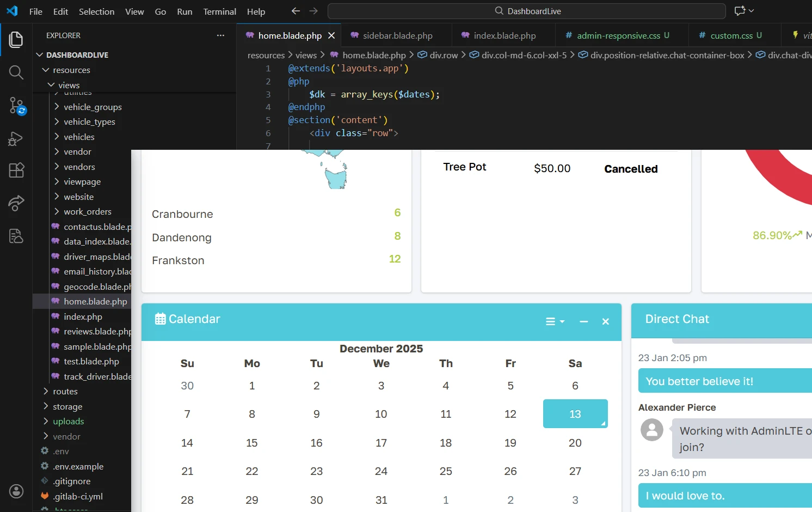Switch to the sidebar.blade.php tab
This screenshot has width=812, height=512.
click(397, 35)
